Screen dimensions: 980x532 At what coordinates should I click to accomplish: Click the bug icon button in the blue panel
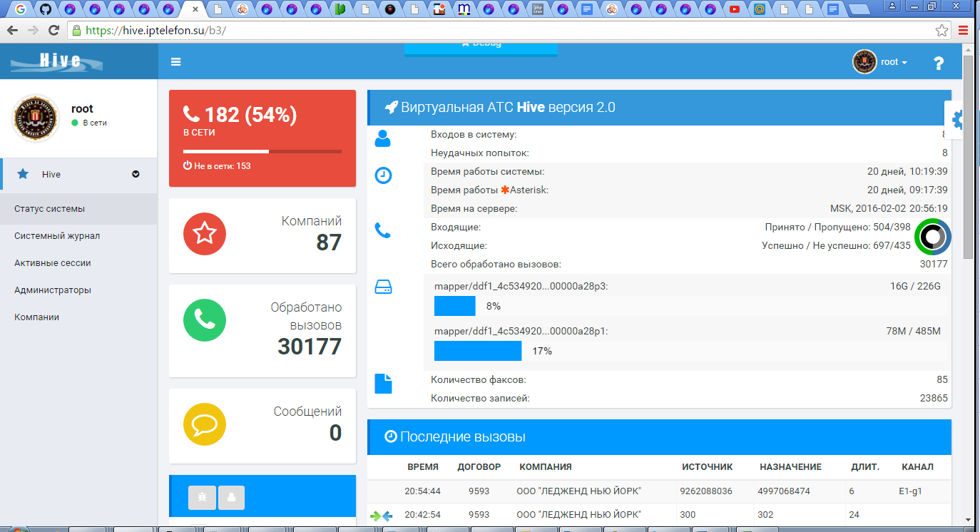(x=202, y=498)
